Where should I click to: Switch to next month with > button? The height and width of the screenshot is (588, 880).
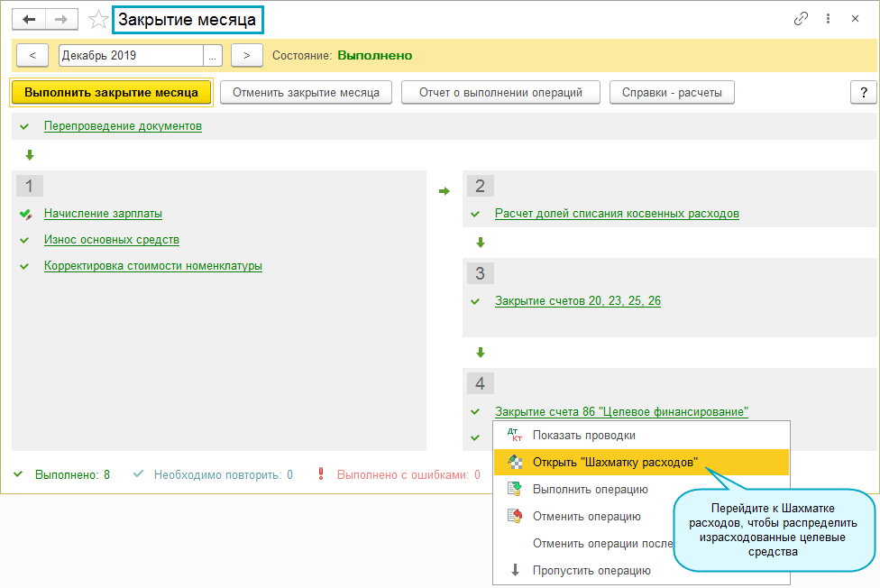click(247, 56)
